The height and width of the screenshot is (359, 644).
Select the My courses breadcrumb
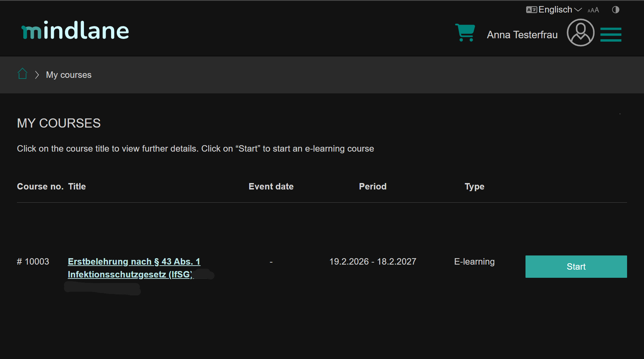pos(69,75)
